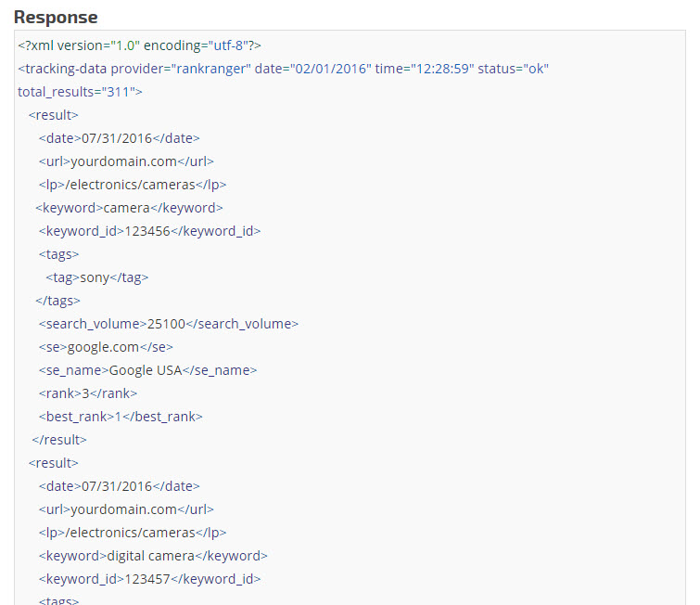The image size is (700, 605).
Task: Click the tracking-data provider "rankranger" line
Action: tap(283, 70)
